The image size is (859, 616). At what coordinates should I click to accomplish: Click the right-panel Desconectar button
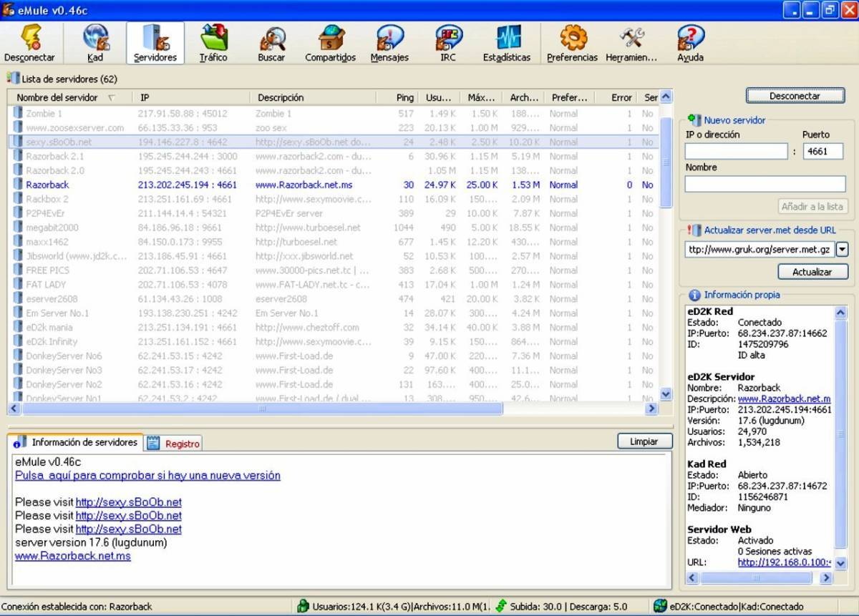click(x=795, y=96)
